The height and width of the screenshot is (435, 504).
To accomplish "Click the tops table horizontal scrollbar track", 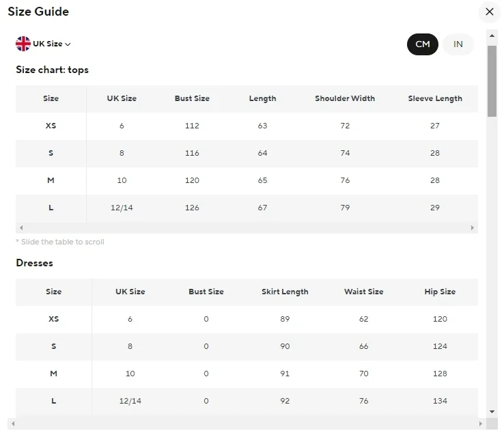I will [x=247, y=227].
